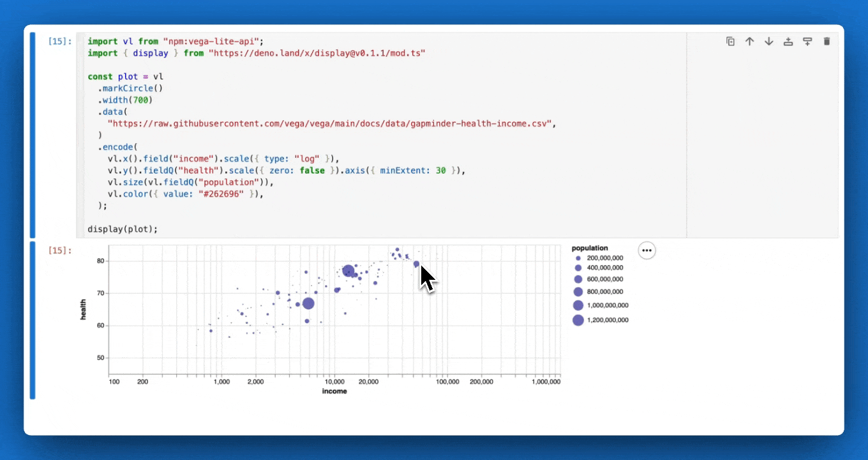Duplicate the current cell
The image size is (868, 460).
pos(730,41)
